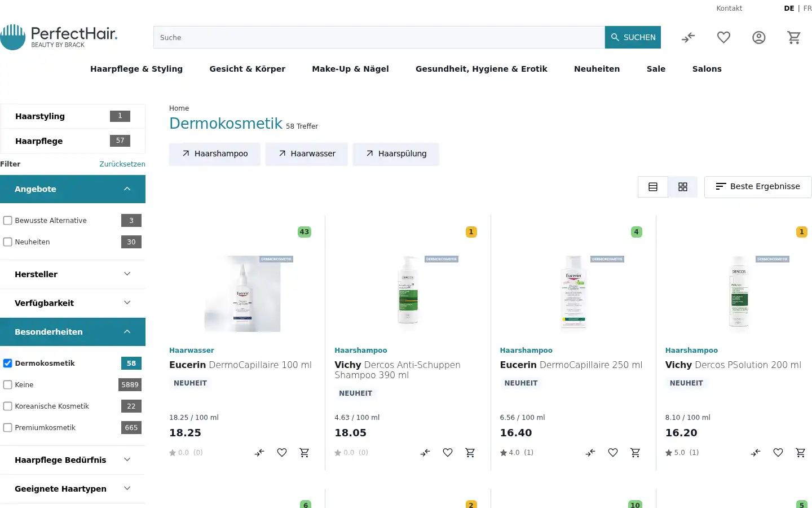Check the Bewusste Alternative filter

pos(8,221)
